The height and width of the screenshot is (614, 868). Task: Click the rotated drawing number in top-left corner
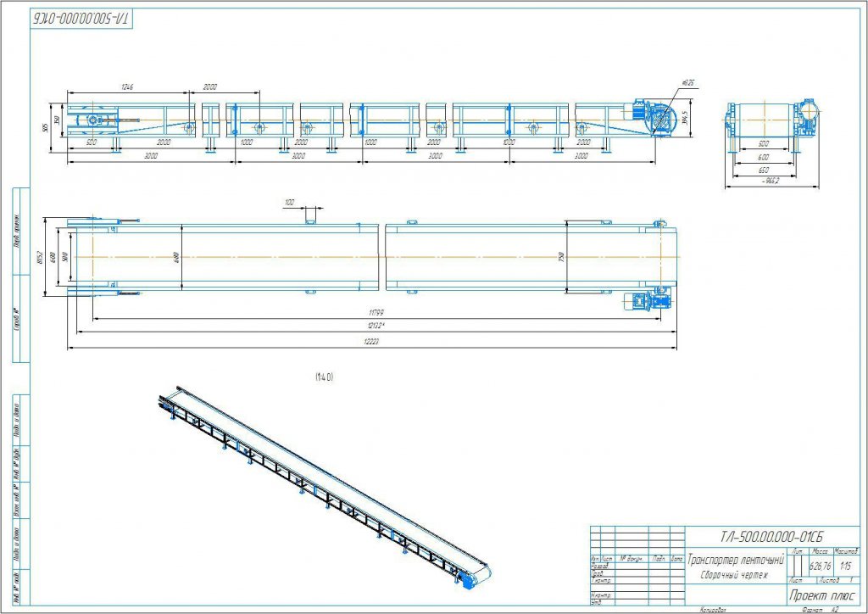pos(82,18)
